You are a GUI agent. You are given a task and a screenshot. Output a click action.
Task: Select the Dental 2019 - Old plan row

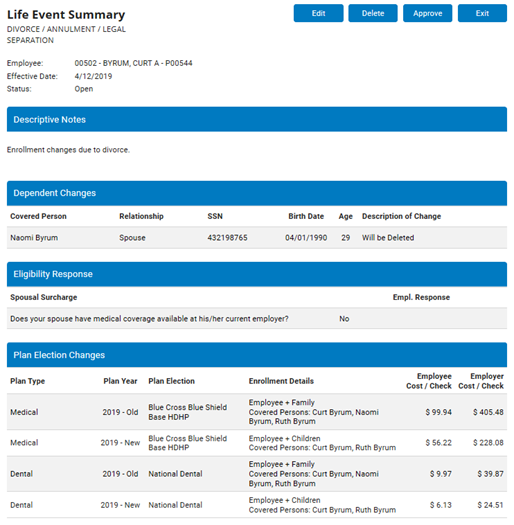[x=257, y=474]
